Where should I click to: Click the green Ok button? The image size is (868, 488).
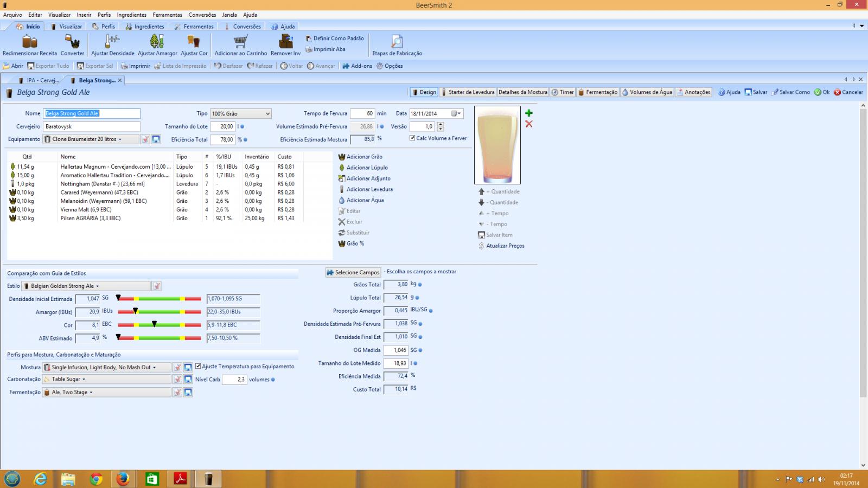[822, 92]
